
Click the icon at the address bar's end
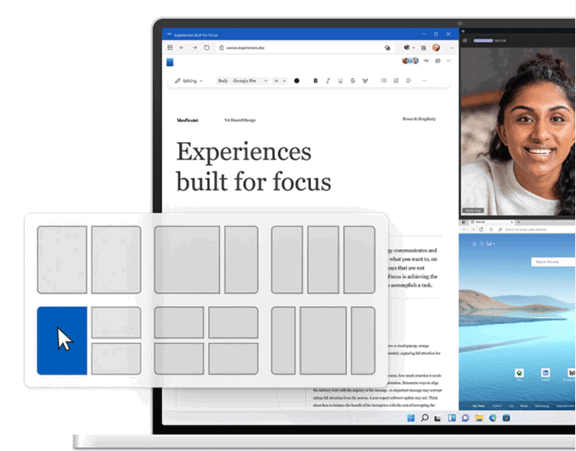tap(387, 48)
